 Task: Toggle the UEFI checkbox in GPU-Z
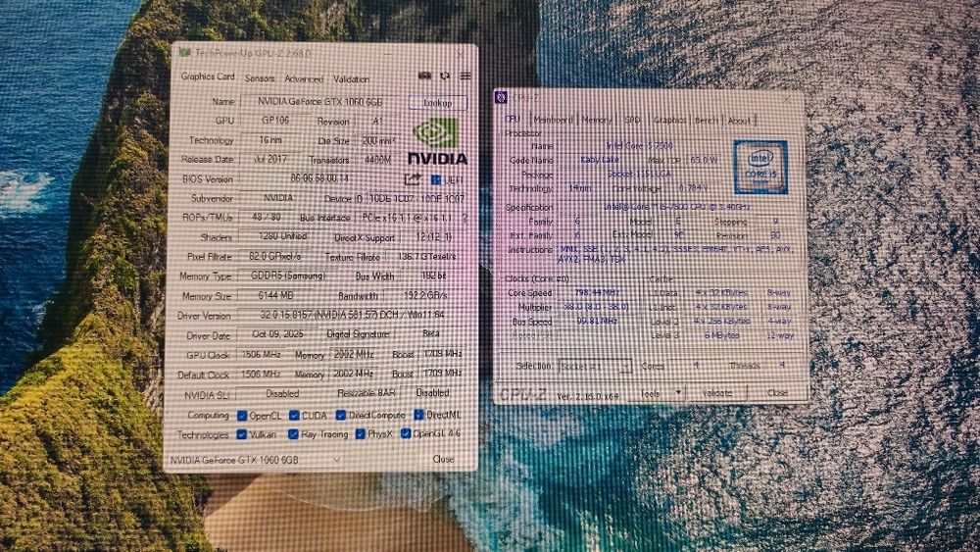tap(436, 180)
